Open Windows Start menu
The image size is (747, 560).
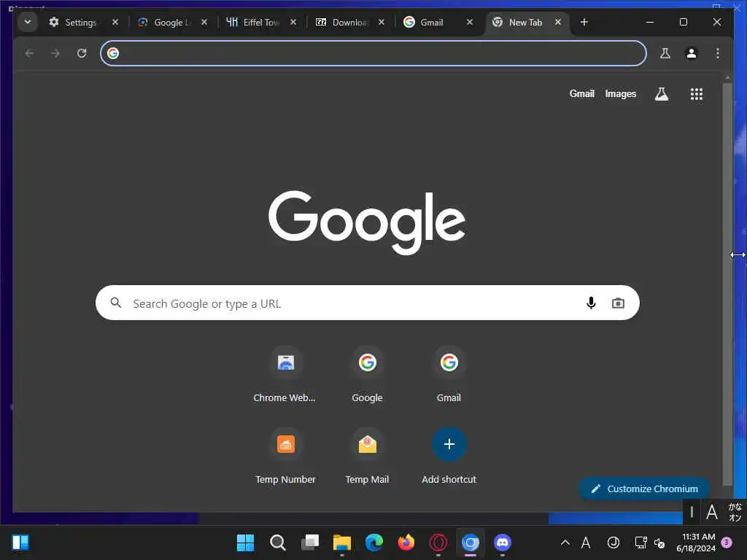pyautogui.click(x=245, y=542)
